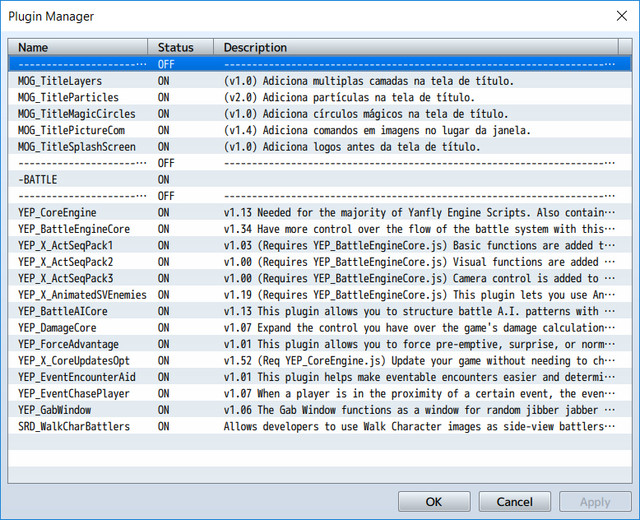This screenshot has height=520, width=640.
Task: Click the ON status of MOG_TitleLayers
Action: 164,81
